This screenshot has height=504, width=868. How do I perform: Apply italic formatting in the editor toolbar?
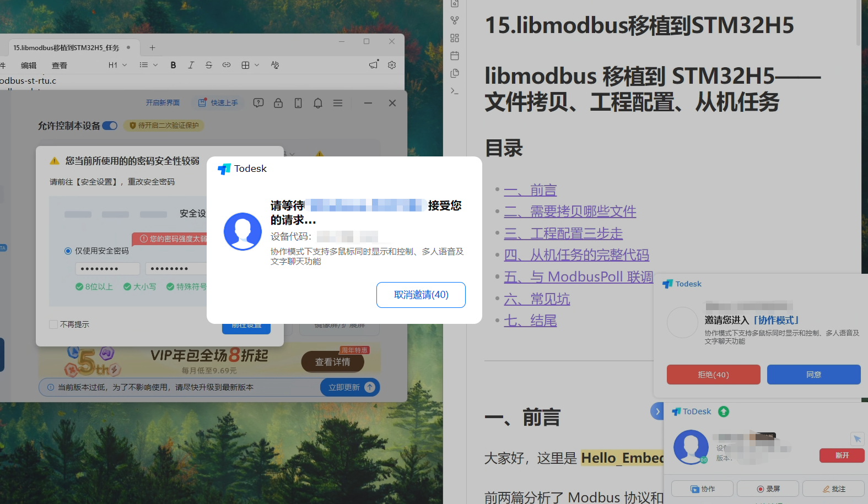click(x=191, y=65)
